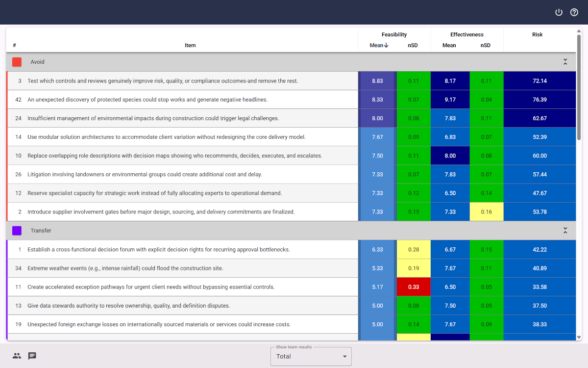The height and width of the screenshot is (368, 588).
Task: Collapse the Transfer group
Action: pyautogui.click(x=565, y=231)
